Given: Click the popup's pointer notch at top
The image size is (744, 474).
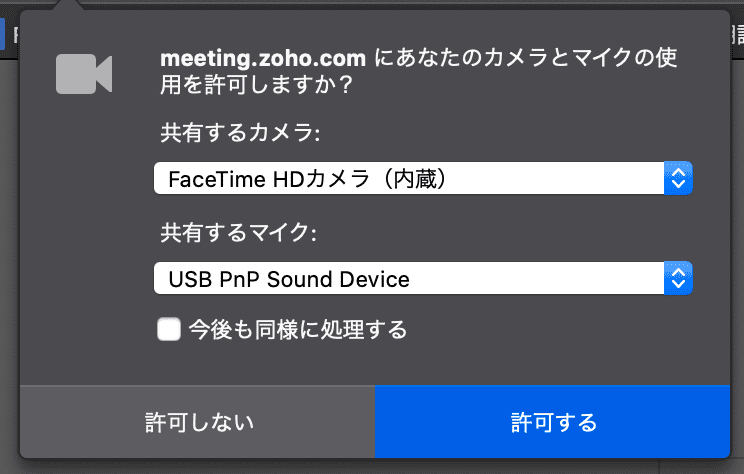Looking at the screenshot, I should click(x=69, y=5).
